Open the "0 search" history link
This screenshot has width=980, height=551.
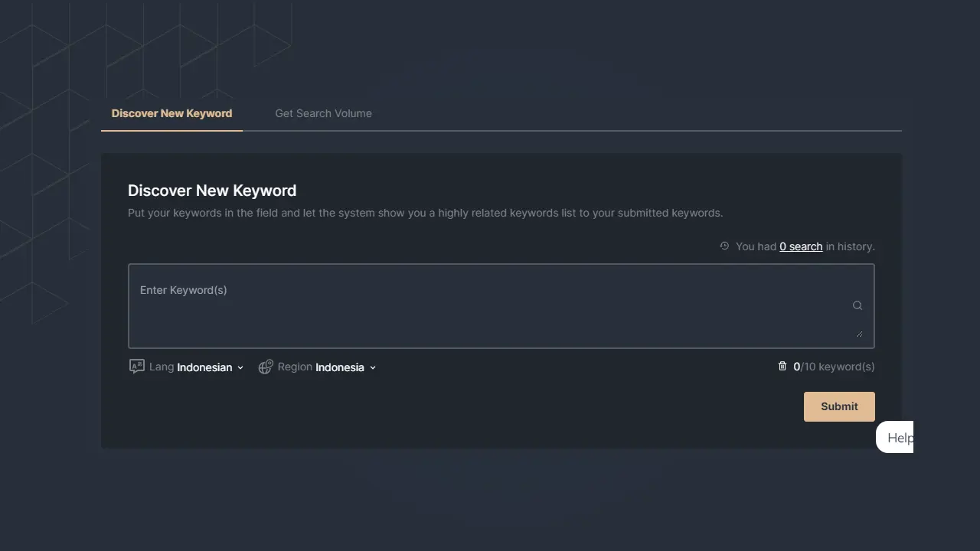pos(801,246)
